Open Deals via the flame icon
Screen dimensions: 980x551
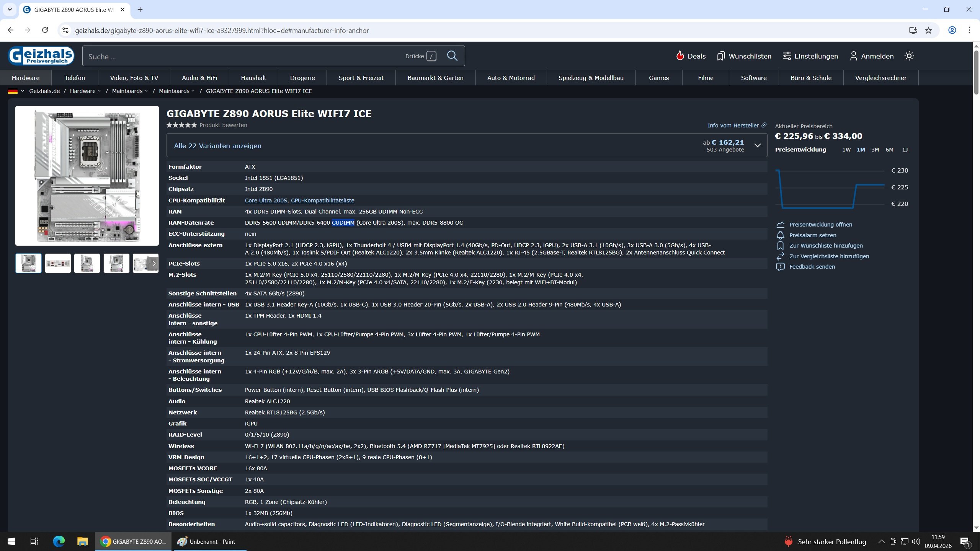pyautogui.click(x=680, y=56)
